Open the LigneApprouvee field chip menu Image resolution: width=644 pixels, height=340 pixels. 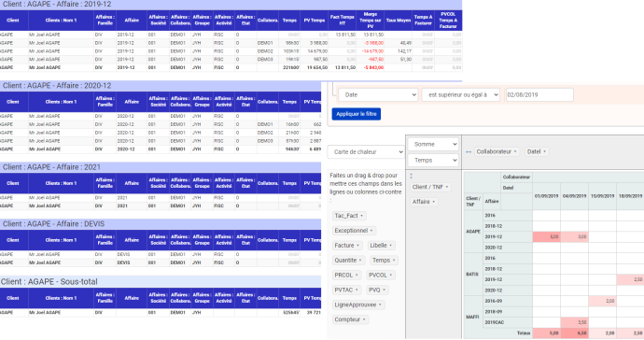point(358,305)
